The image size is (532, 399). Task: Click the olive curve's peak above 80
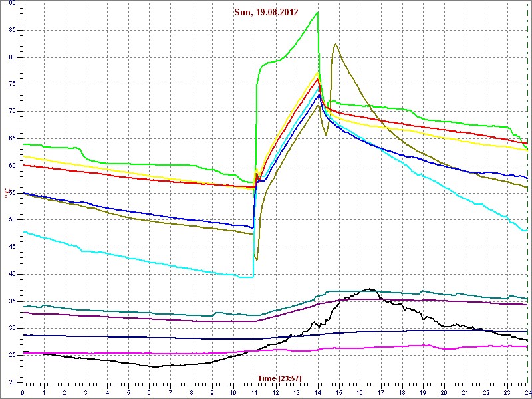(335, 44)
